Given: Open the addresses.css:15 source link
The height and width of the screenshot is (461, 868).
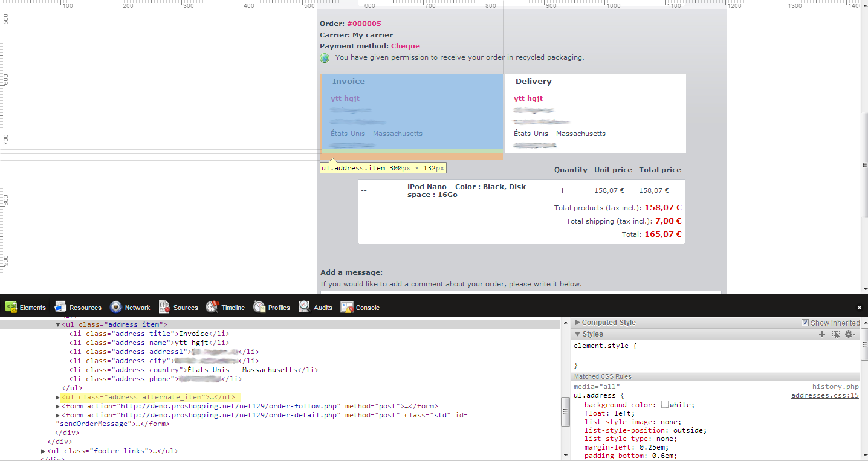Looking at the screenshot, I should 824,396.
